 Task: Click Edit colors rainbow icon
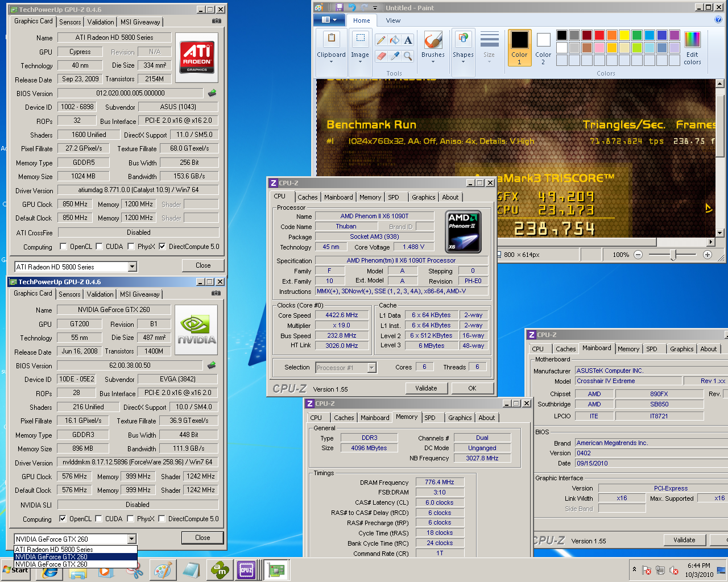tap(692, 40)
